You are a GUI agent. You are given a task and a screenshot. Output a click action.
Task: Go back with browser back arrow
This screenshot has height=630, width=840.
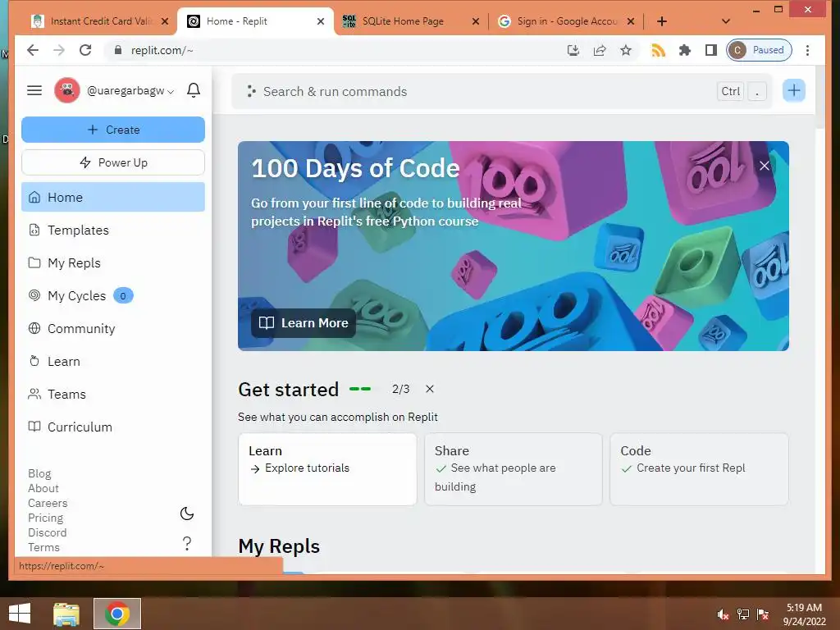(33, 50)
